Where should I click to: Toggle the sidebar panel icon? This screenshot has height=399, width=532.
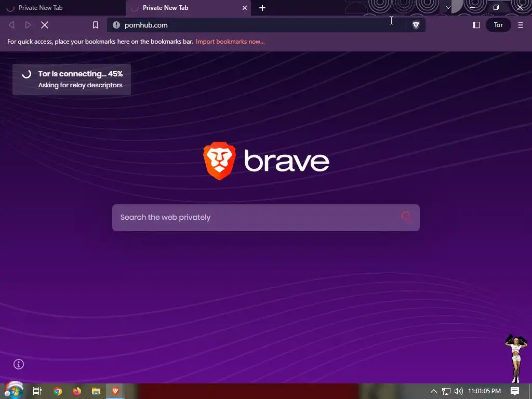(x=476, y=25)
